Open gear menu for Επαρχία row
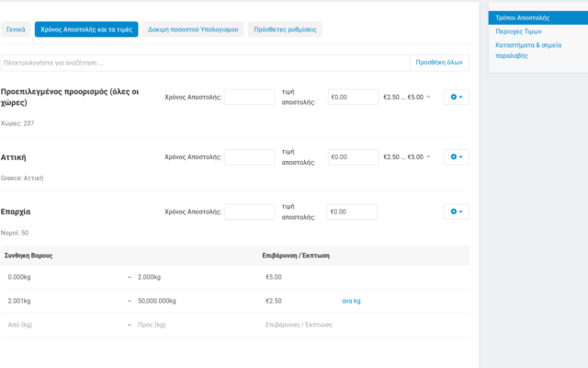 (x=456, y=212)
